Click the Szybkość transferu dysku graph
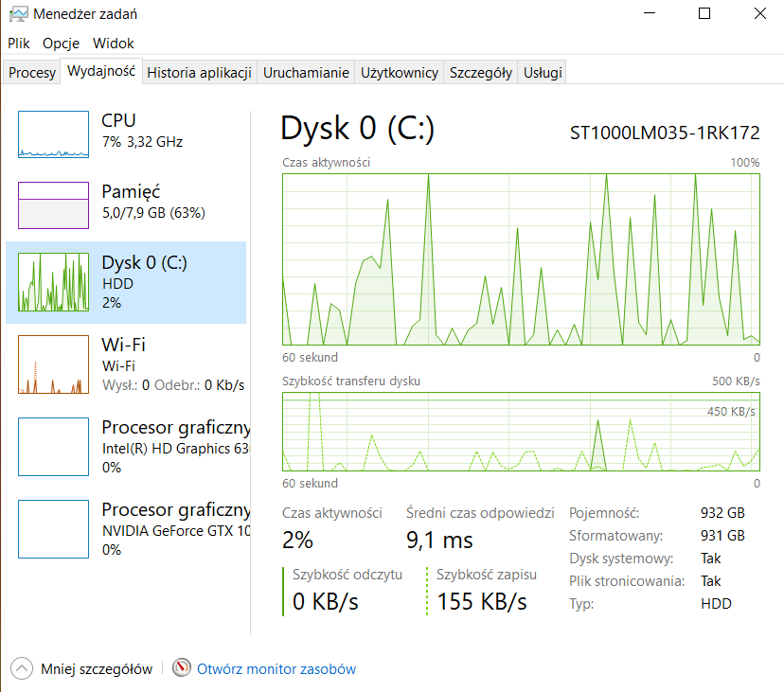 pyautogui.click(x=521, y=432)
